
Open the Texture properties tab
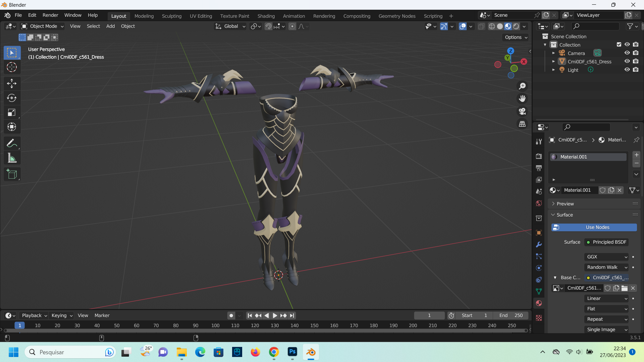coord(539,318)
